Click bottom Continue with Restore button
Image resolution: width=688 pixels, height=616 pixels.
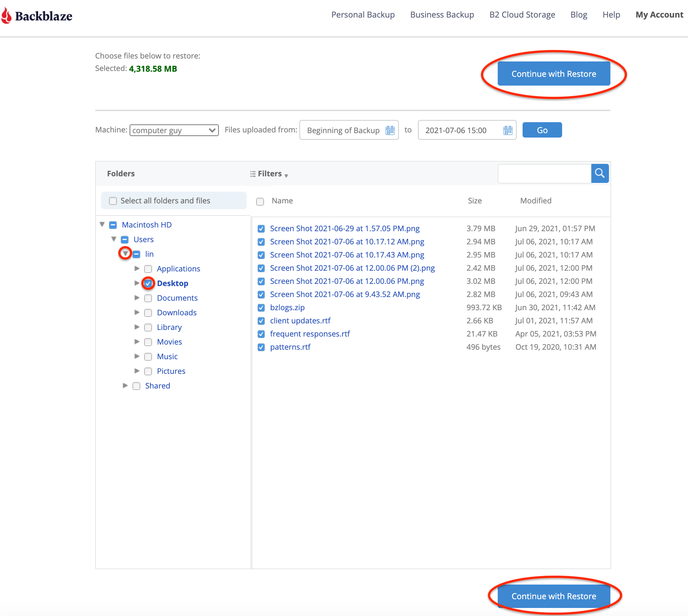554,596
